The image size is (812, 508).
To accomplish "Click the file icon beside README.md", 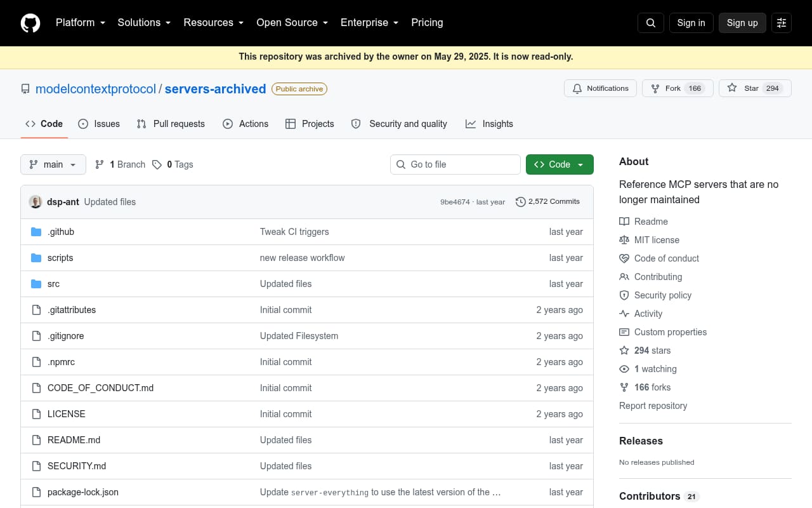I will point(36,440).
